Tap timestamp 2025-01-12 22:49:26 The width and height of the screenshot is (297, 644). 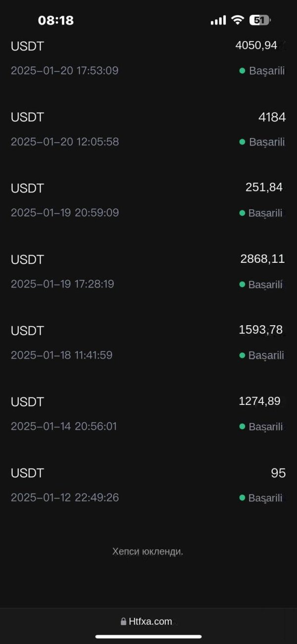[x=65, y=497]
